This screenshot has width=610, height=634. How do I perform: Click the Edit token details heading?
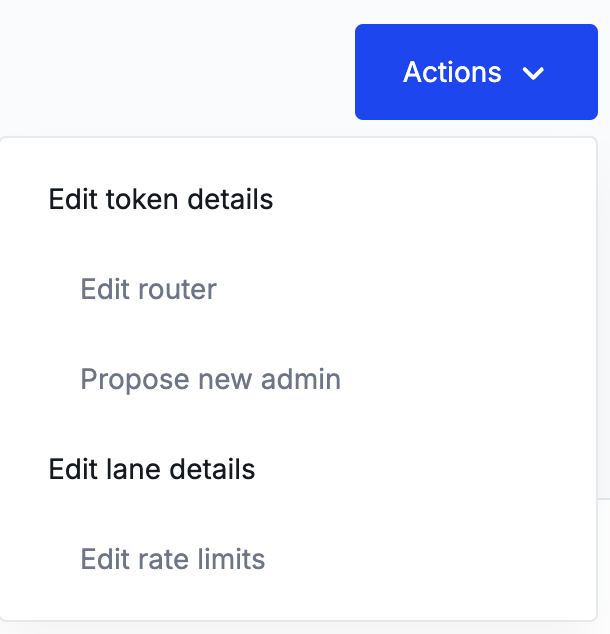(161, 199)
